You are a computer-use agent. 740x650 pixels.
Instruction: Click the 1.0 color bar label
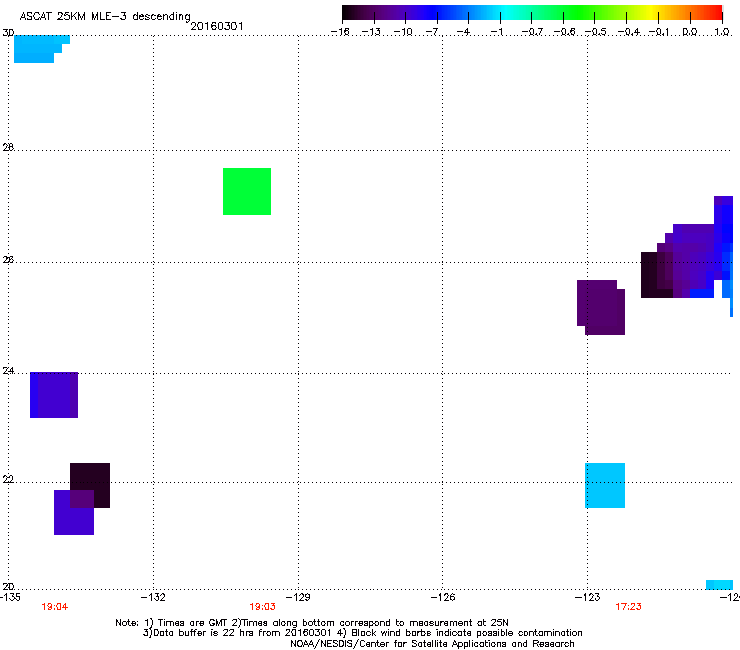coord(722,32)
